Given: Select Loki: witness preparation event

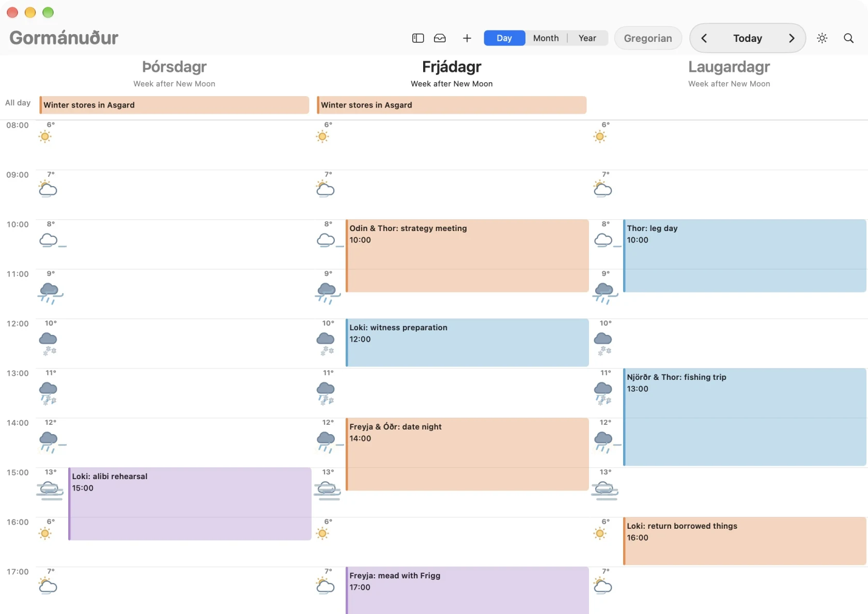Looking at the screenshot, I should 467,343.
